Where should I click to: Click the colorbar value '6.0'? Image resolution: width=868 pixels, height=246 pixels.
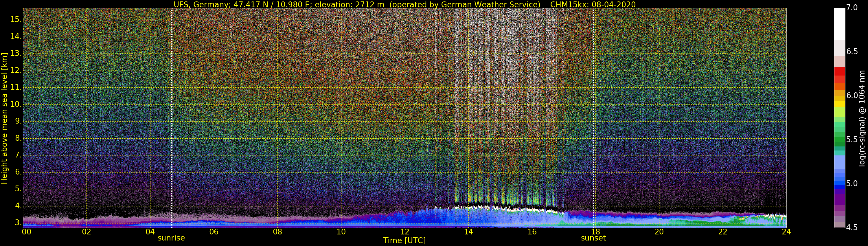(852, 96)
